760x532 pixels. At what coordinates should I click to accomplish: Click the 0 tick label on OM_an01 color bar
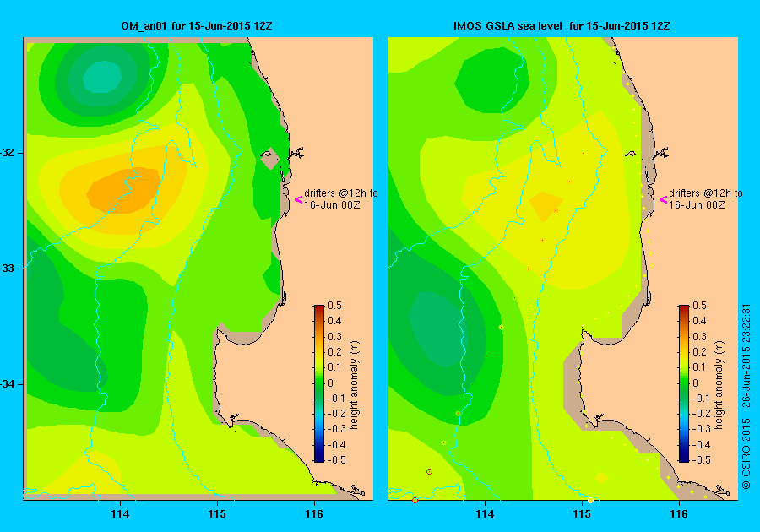330,383
